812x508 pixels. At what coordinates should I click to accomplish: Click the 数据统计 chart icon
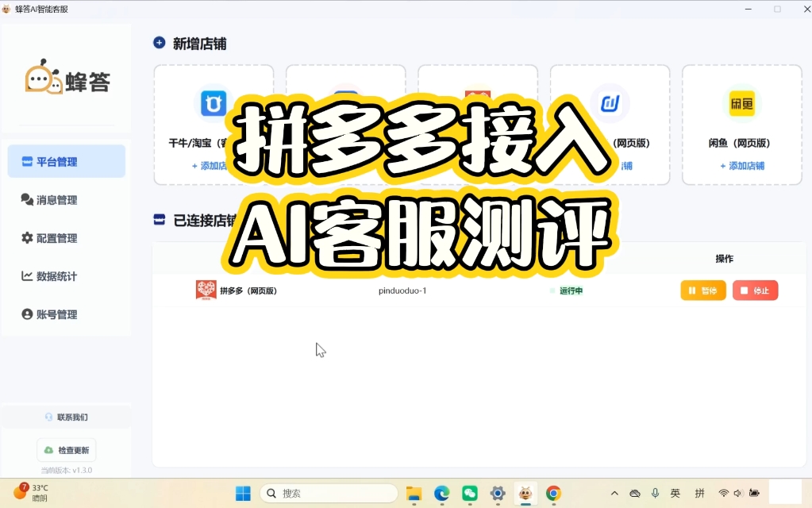[27, 276]
